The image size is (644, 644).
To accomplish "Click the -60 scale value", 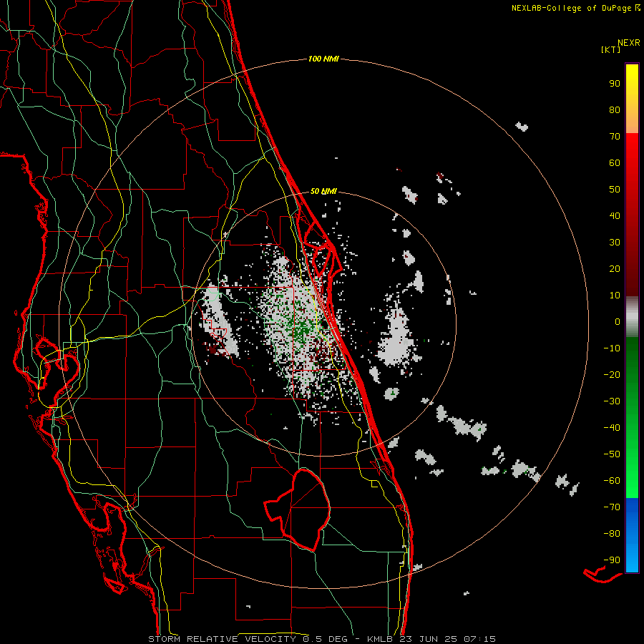I will tap(612, 481).
